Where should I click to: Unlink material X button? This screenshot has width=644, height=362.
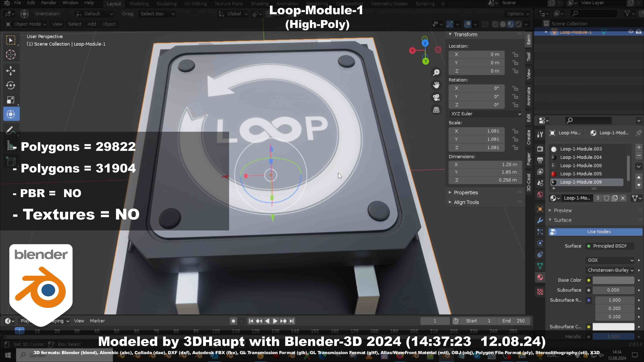623,198
